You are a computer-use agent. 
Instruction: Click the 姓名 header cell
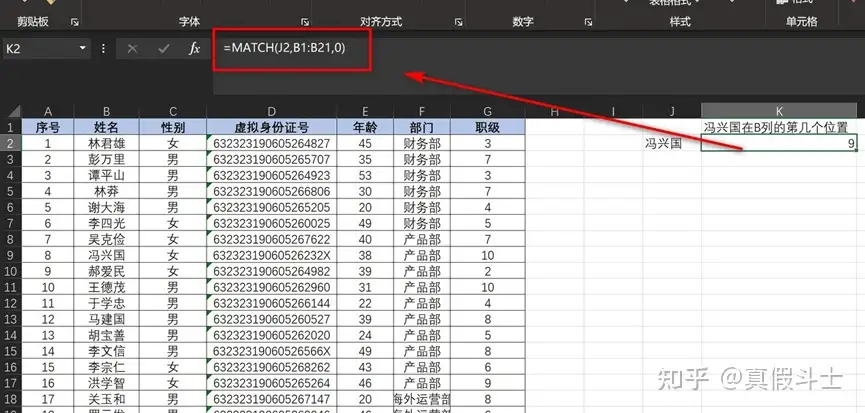[106, 127]
